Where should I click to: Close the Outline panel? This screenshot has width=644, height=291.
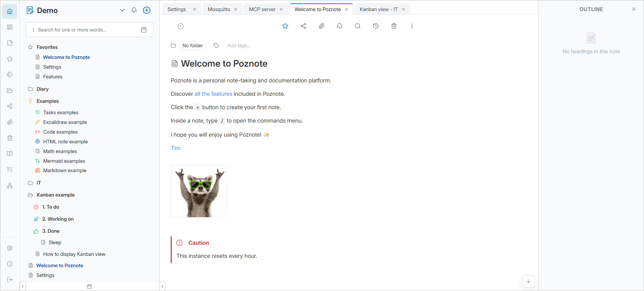(x=634, y=9)
